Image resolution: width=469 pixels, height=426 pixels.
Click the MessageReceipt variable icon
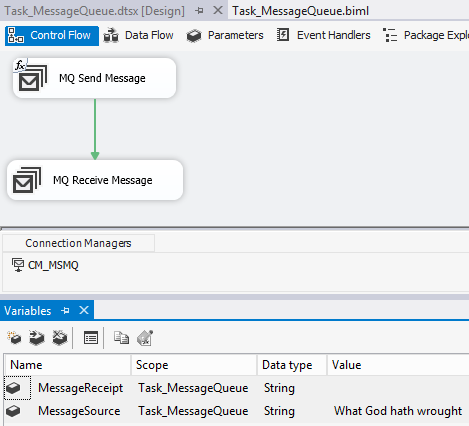coord(13,388)
